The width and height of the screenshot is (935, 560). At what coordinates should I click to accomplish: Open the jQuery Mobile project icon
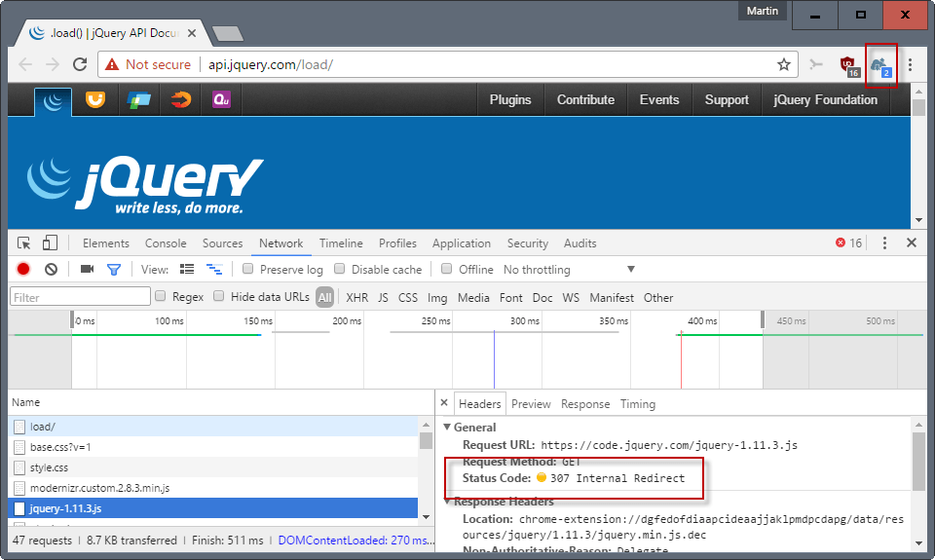138,99
